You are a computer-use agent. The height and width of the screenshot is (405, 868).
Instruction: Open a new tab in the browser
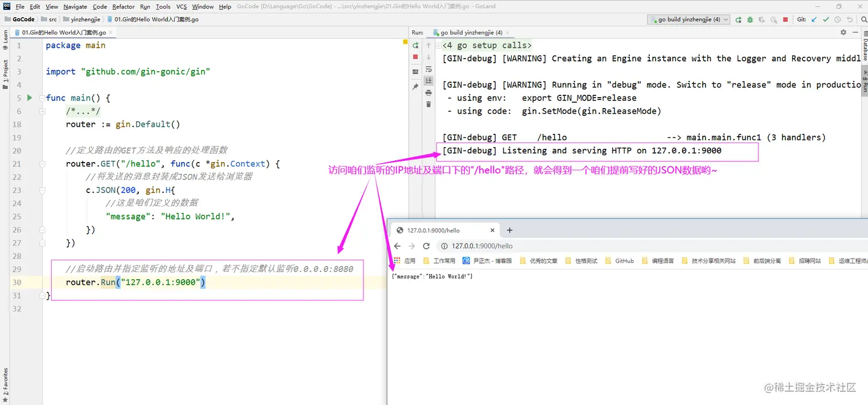[x=509, y=230]
